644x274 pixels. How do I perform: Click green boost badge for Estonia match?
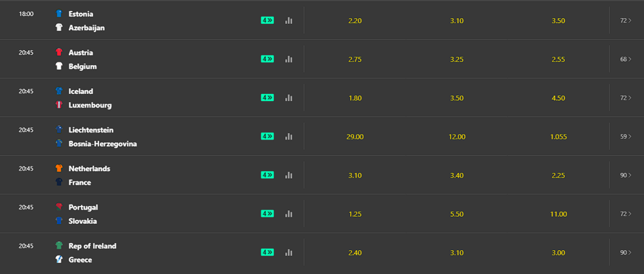point(267,21)
